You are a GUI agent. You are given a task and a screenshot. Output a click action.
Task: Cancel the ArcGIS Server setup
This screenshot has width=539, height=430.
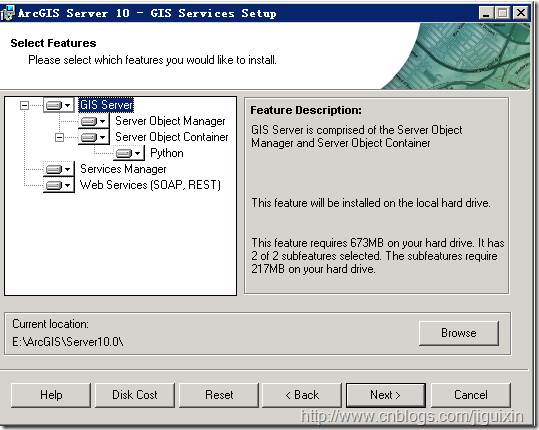(x=471, y=395)
